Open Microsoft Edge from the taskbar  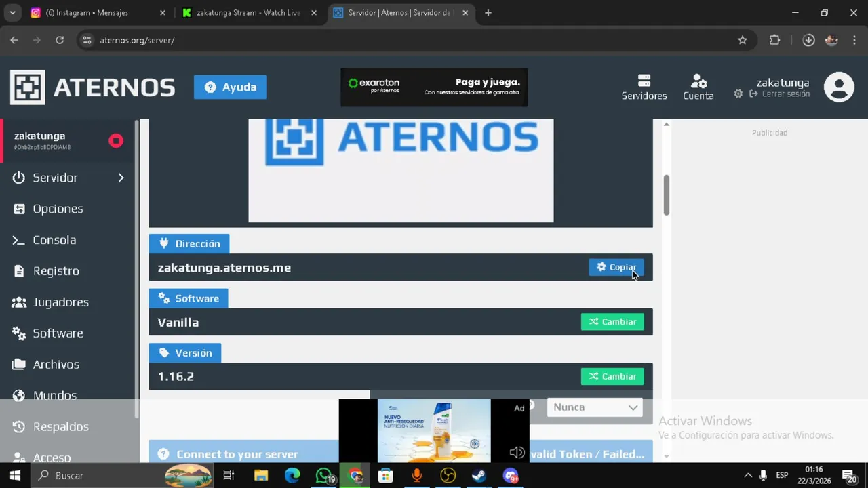click(292, 476)
